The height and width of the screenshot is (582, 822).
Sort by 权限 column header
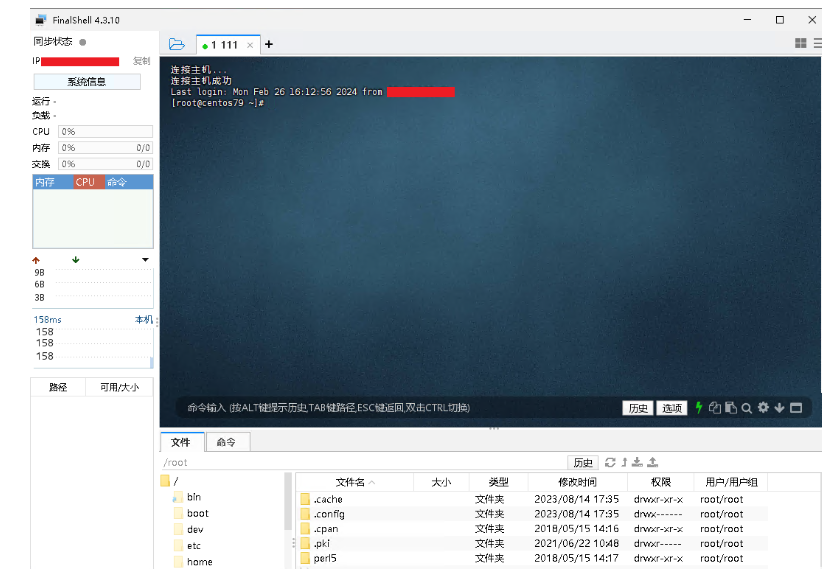click(661, 482)
